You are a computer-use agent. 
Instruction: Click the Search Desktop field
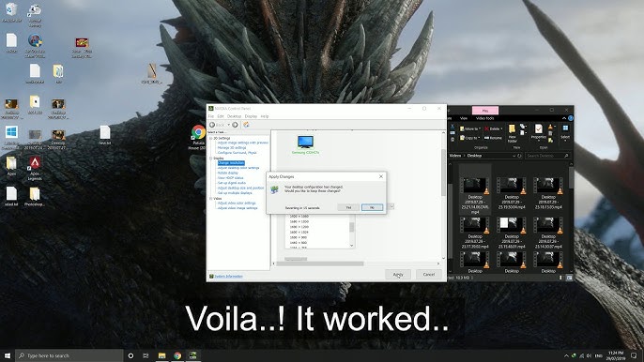tap(547, 156)
